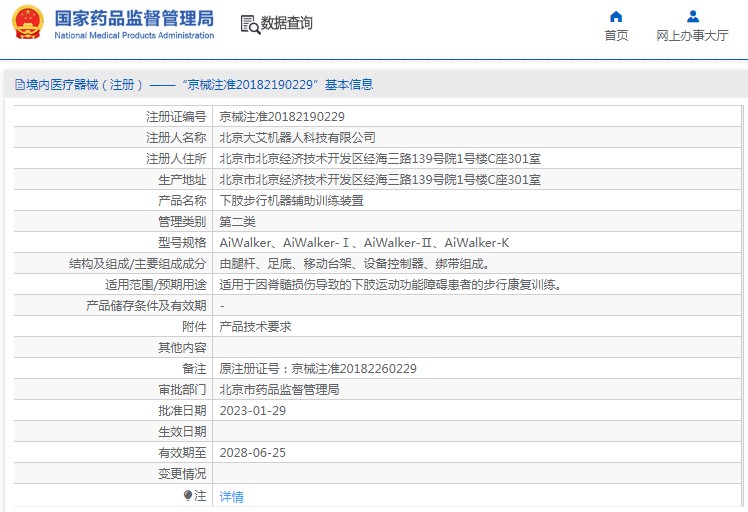Image resolution: width=748 pixels, height=512 pixels.
Task: Click the 备注 label
Action: click(x=194, y=369)
